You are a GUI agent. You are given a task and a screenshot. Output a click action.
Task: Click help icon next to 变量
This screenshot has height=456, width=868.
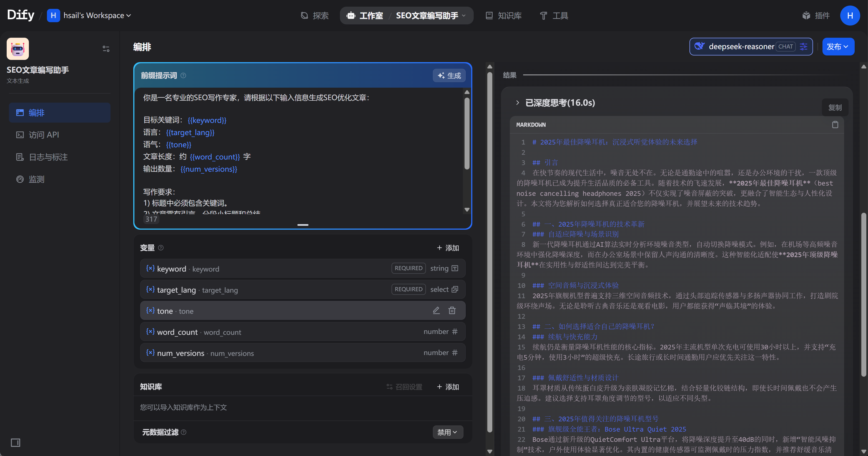coord(161,248)
